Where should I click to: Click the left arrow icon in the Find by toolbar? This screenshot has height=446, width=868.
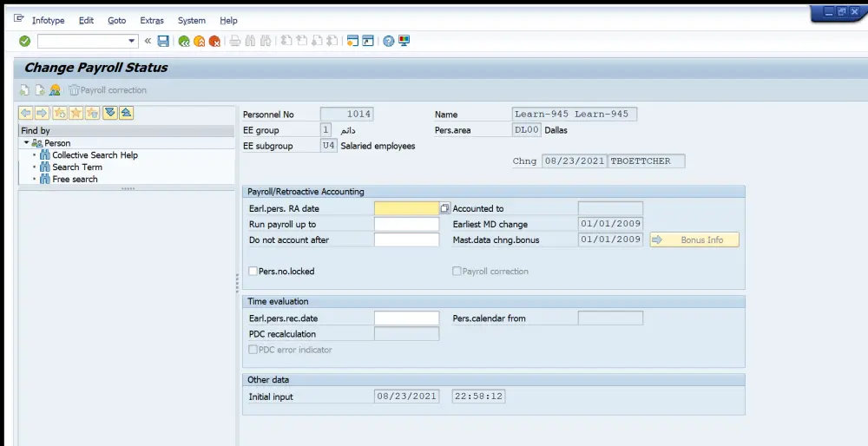tap(25, 113)
